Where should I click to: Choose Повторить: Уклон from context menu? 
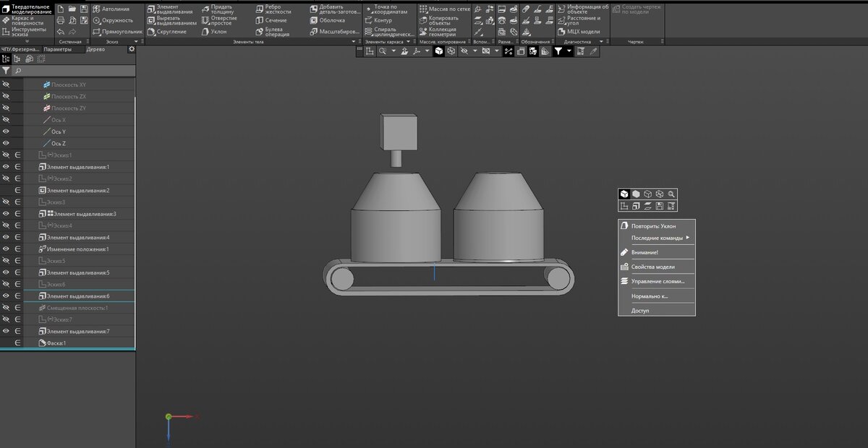(x=656, y=225)
